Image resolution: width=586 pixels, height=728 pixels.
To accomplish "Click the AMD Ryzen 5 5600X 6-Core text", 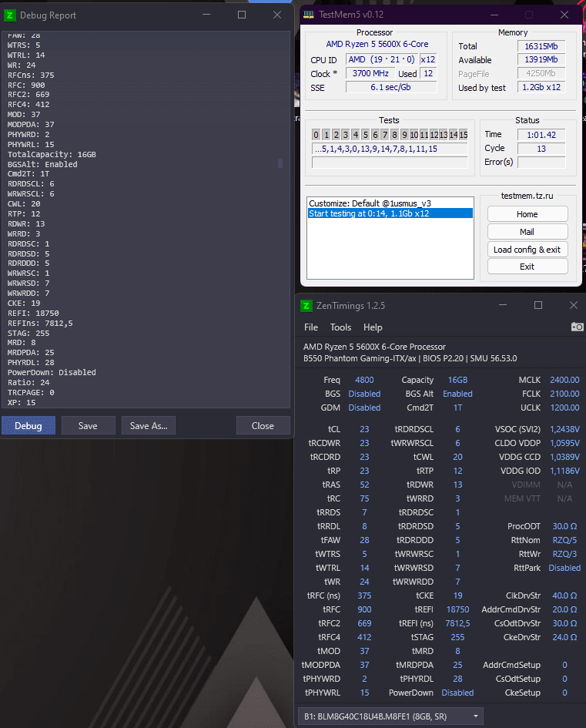I will point(377,44).
